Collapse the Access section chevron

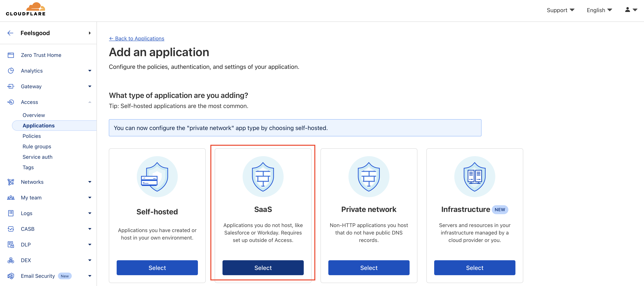(x=90, y=102)
